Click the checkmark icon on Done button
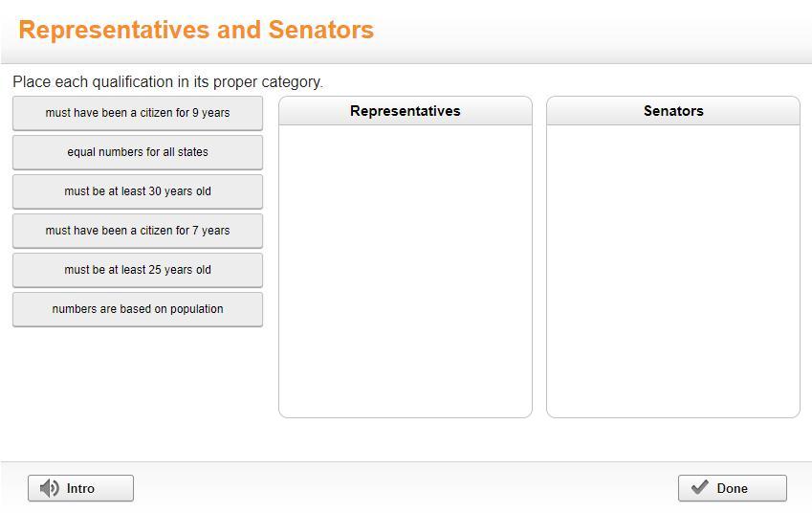Viewport: 812px width, 513px height. coord(700,488)
